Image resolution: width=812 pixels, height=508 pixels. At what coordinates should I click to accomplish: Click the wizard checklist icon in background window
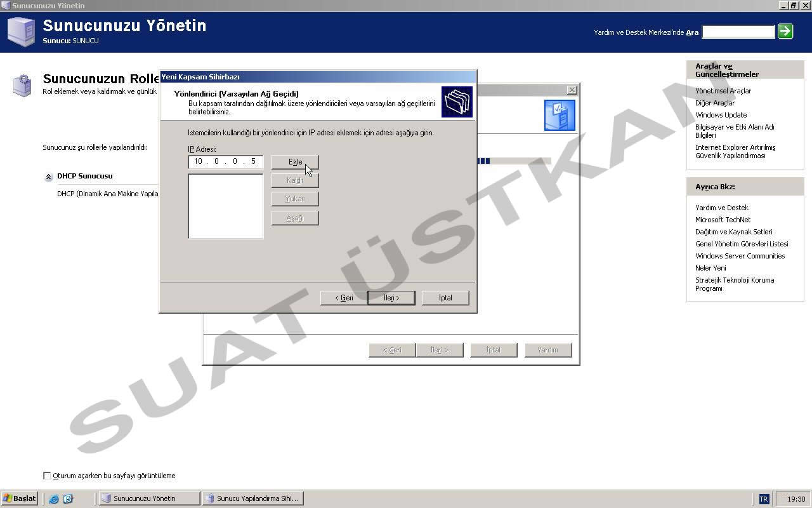click(x=560, y=116)
